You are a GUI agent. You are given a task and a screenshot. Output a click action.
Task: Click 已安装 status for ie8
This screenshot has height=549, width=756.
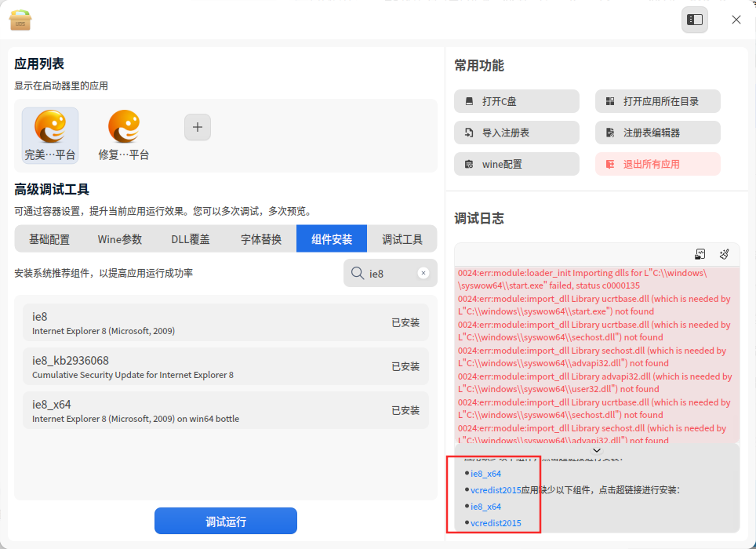(x=405, y=322)
